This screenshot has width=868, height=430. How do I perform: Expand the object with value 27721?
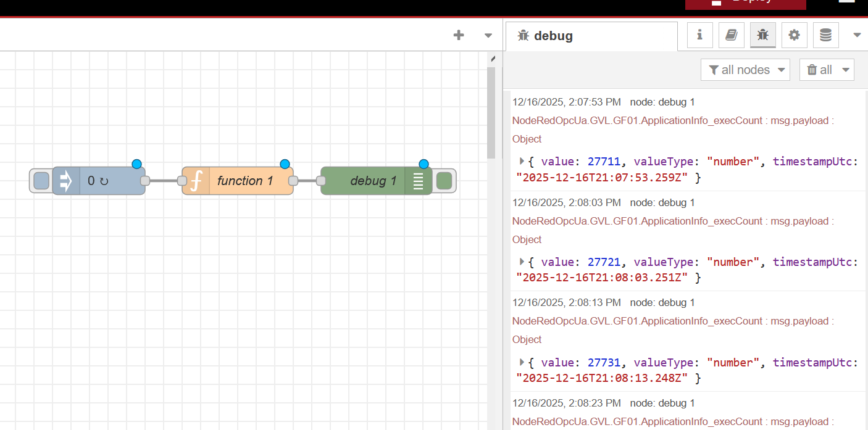click(522, 262)
